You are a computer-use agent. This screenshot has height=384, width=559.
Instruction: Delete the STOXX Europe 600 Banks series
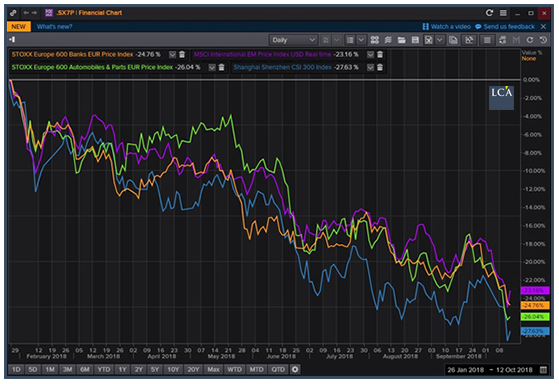pos(182,55)
